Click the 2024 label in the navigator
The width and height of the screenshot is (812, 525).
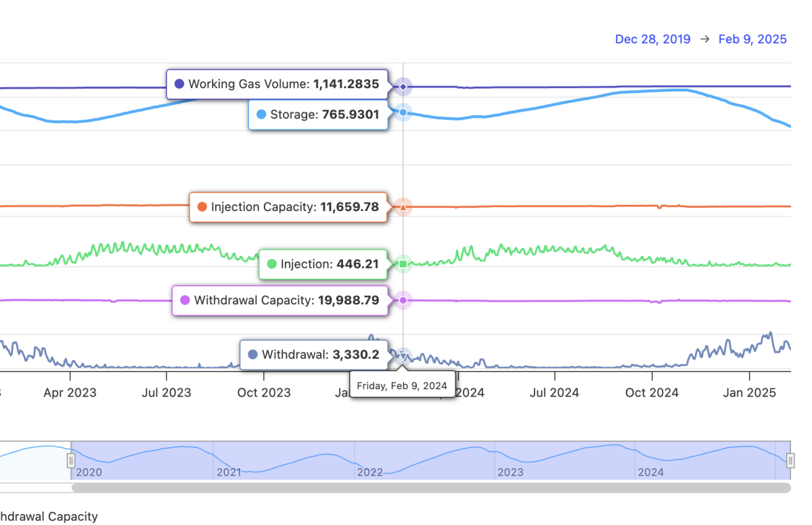(x=650, y=472)
